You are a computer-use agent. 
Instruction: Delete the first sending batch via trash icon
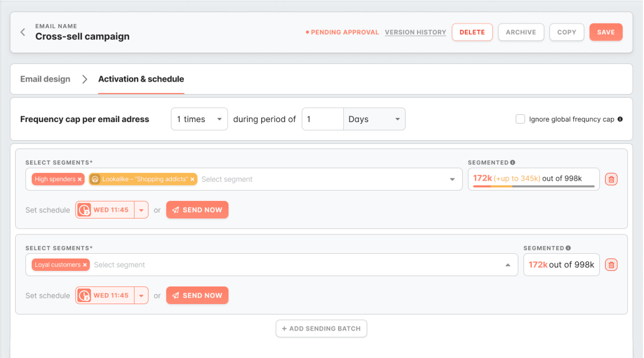pyautogui.click(x=611, y=179)
